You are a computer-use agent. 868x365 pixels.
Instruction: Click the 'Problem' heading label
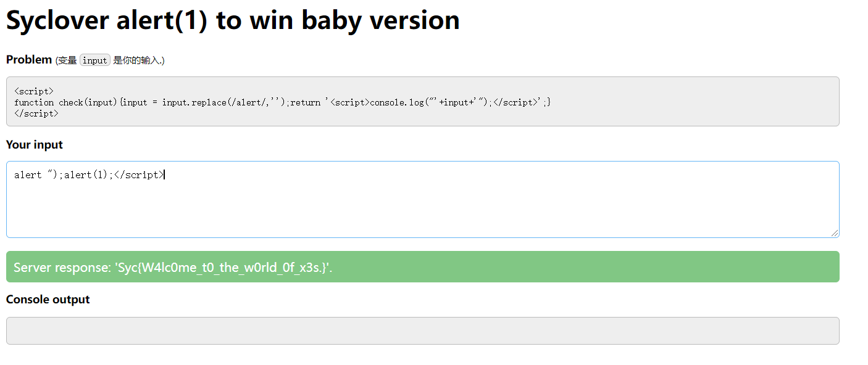(29, 60)
